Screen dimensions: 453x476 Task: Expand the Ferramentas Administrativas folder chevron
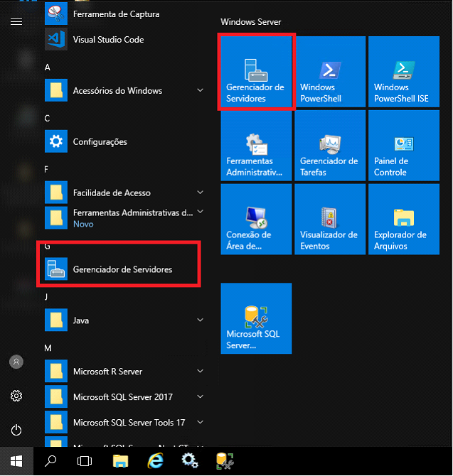click(x=201, y=212)
